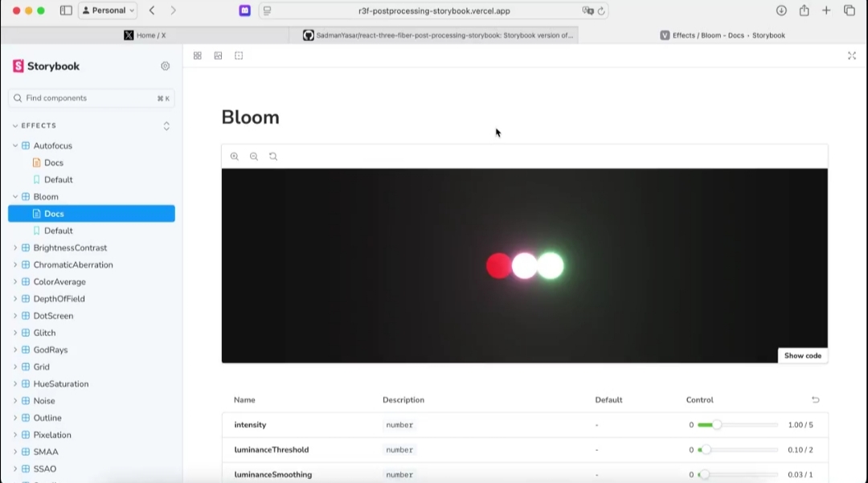
Task: Reset controls in the args table
Action: (815, 400)
